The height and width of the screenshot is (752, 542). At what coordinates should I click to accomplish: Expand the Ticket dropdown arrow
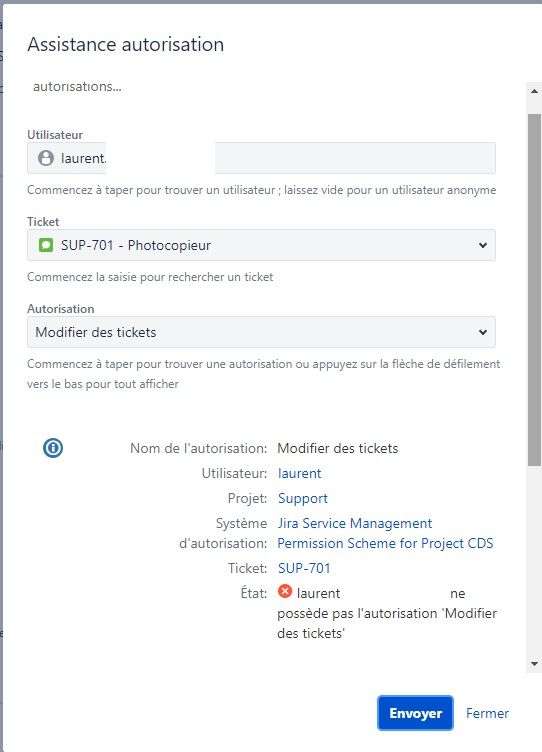[x=483, y=245]
